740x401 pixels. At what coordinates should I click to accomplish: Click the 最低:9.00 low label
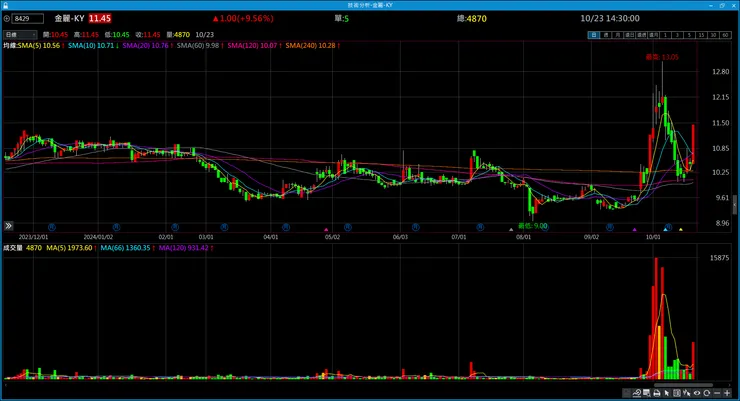pos(533,226)
